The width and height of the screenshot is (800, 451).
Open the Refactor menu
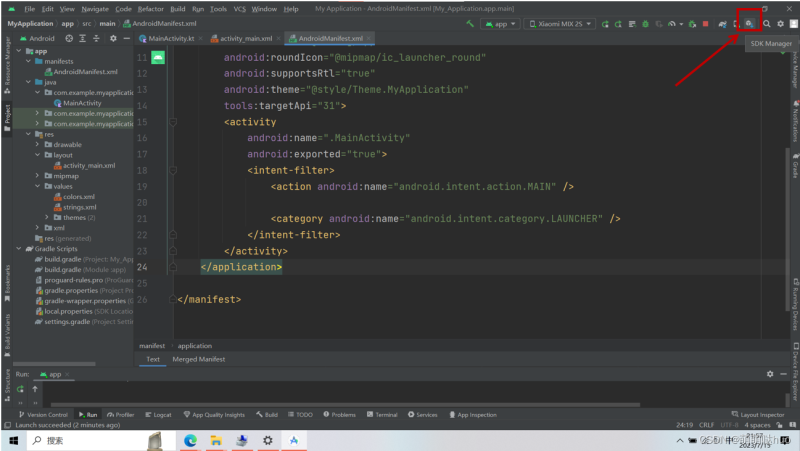click(x=151, y=9)
